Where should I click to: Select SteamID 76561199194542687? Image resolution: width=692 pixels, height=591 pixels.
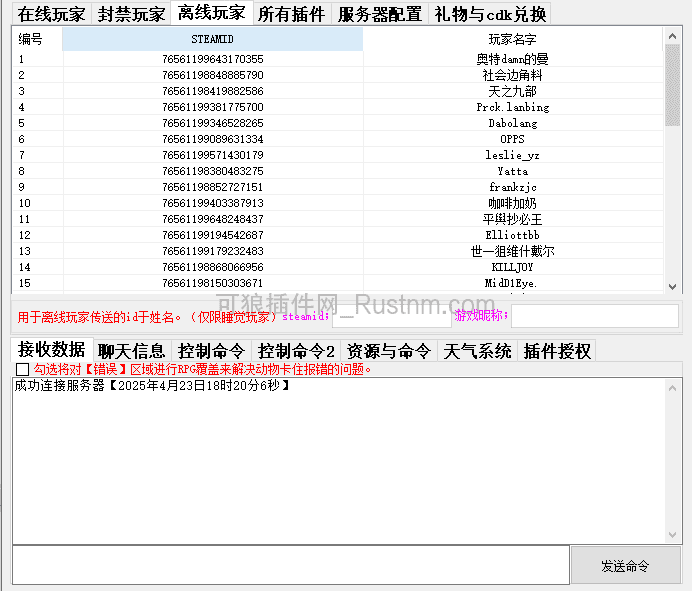pos(213,235)
